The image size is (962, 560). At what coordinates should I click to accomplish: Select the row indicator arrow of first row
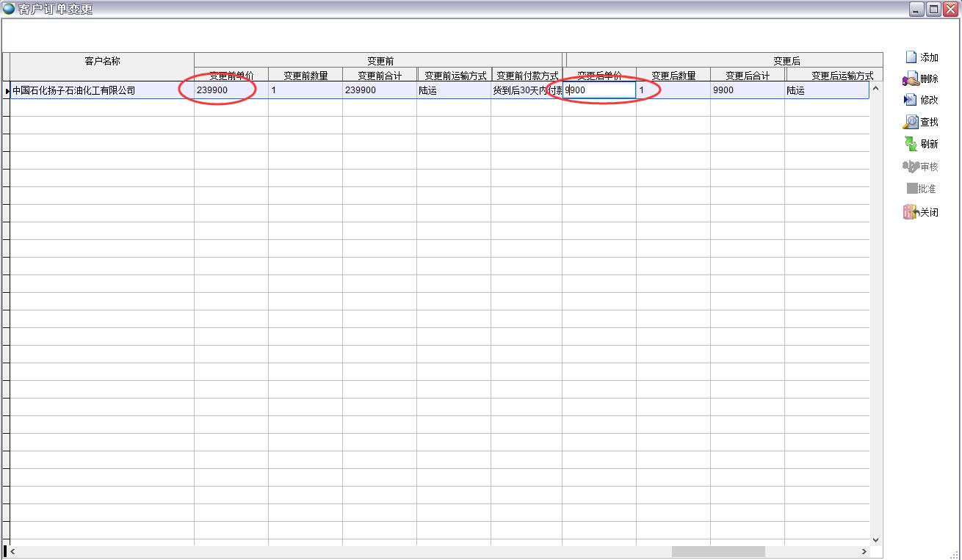[7, 90]
